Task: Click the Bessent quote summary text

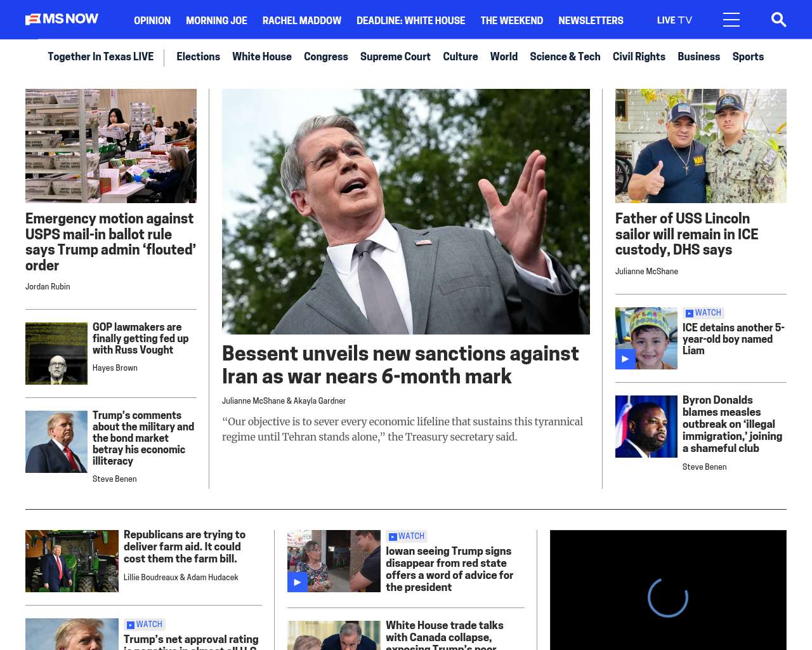Action: [x=402, y=429]
